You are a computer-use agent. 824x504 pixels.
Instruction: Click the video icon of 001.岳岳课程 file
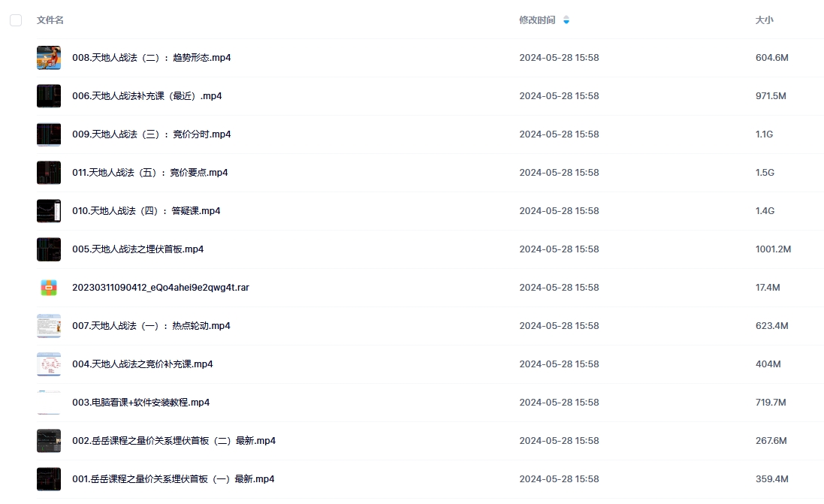[49, 479]
